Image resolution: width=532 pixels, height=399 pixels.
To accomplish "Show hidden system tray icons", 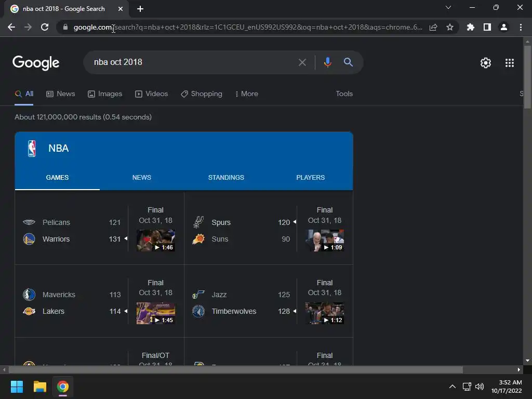I will point(453,387).
